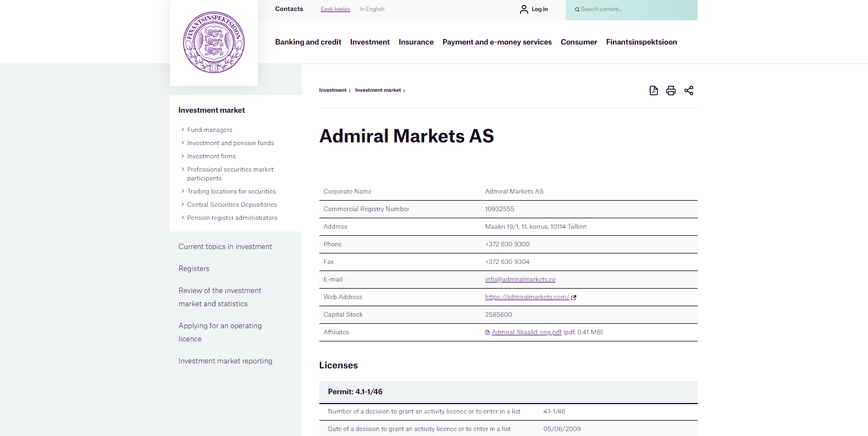
Task: Click the Licenses heading
Action: tap(338, 365)
